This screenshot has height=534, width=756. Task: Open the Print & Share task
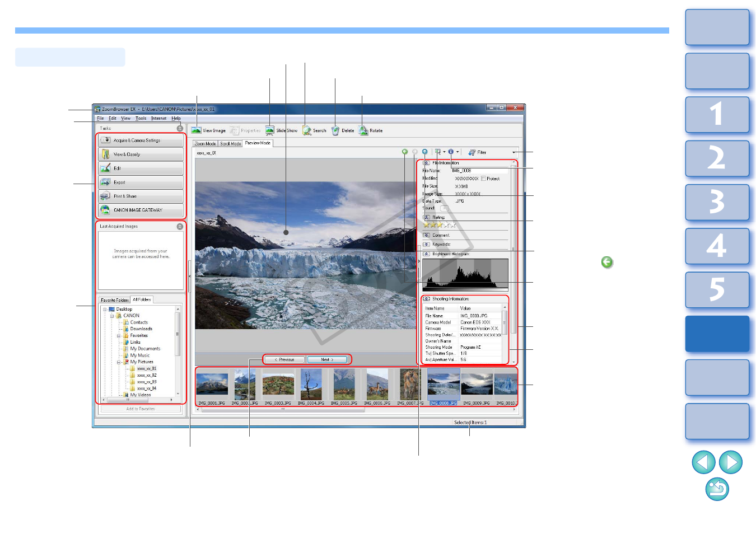[x=141, y=196]
